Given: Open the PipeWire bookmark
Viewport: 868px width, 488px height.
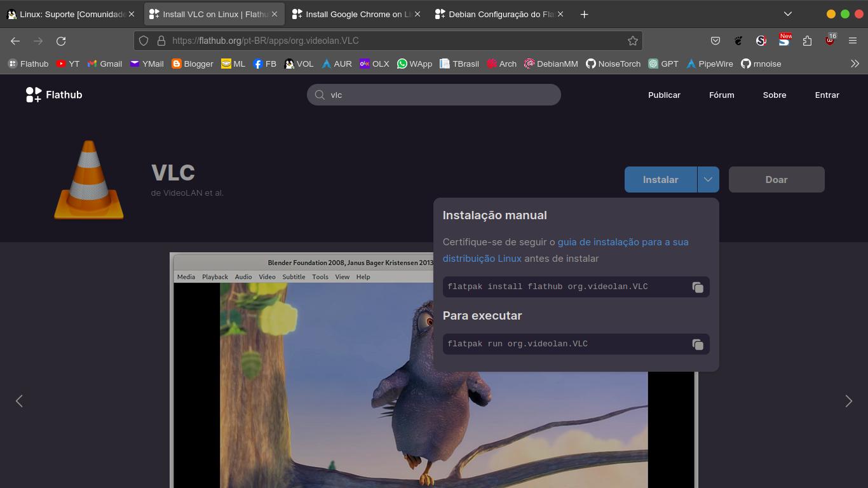Looking at the screenshot, I should (709, 64).
